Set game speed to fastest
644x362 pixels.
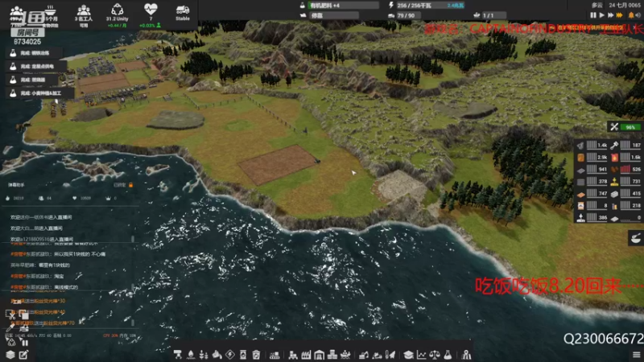(619, 15)
